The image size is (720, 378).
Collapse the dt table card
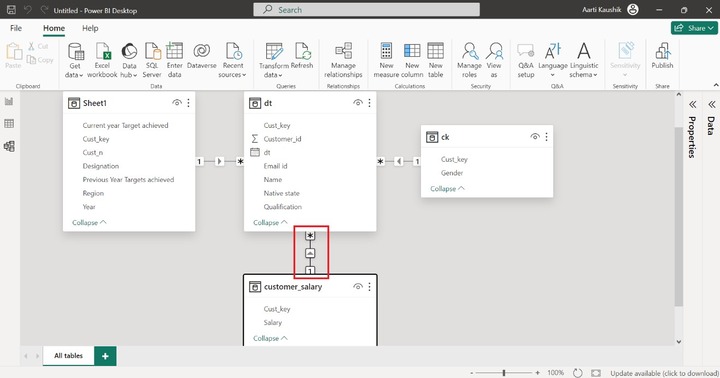click(270, 222)
